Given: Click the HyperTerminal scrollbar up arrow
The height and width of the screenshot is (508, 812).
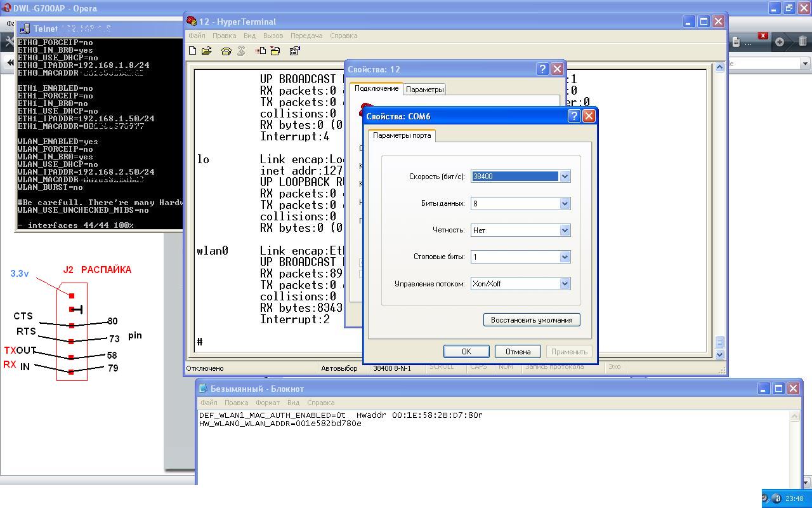Looking at the screenshot, I should 719,67.
